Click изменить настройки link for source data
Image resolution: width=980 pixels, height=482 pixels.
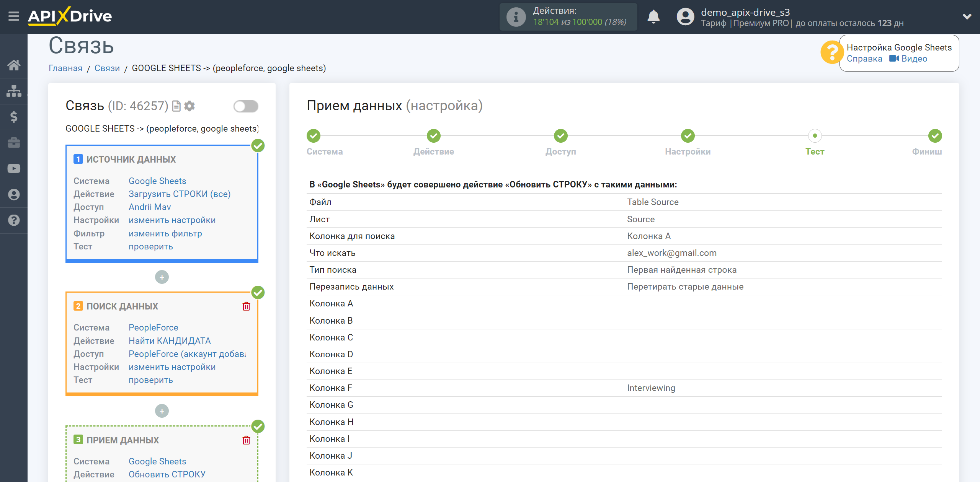point(172,220)
